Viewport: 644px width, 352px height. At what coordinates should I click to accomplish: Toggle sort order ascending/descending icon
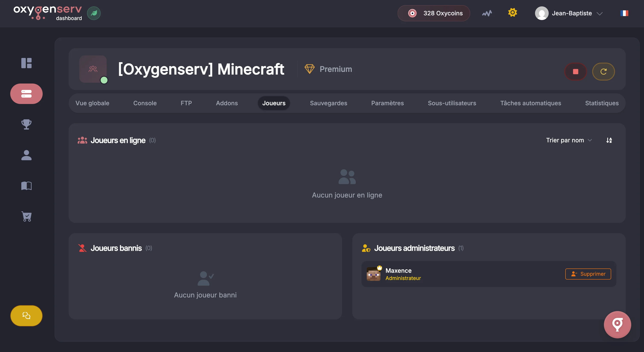609,140
